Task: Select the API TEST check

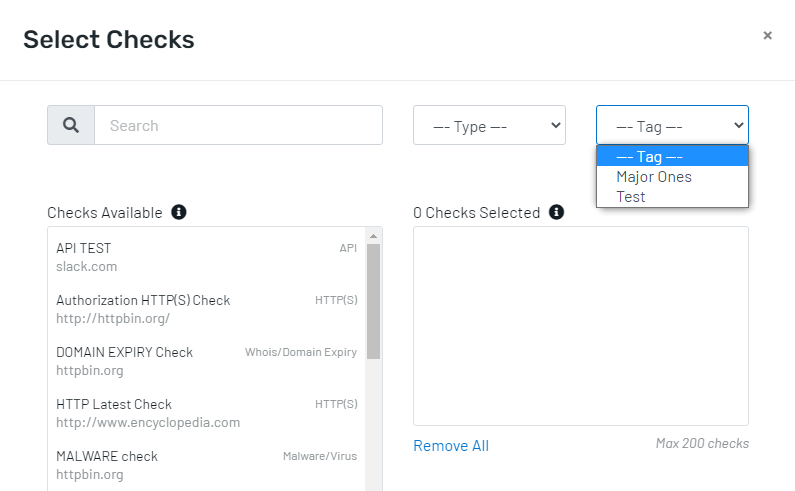Action: tap(207, 257)
